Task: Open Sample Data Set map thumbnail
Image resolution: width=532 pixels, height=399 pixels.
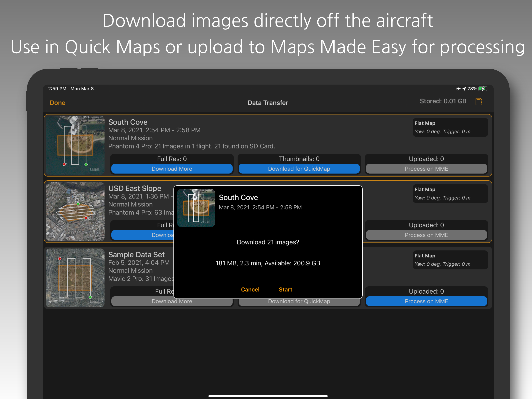Action: click(75, 278)
